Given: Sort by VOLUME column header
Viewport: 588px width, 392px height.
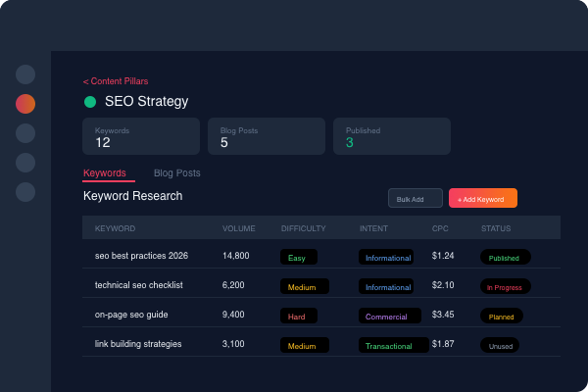Looking at the screenshot, I should [238, 228].
